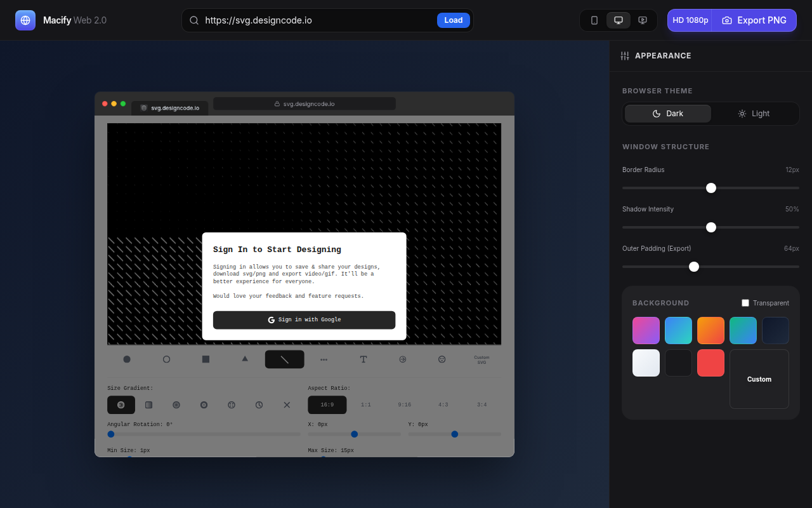Screen dimensions: 812x508
Task: Adjust the Angular Rotation slider
Action: point(204,434)
